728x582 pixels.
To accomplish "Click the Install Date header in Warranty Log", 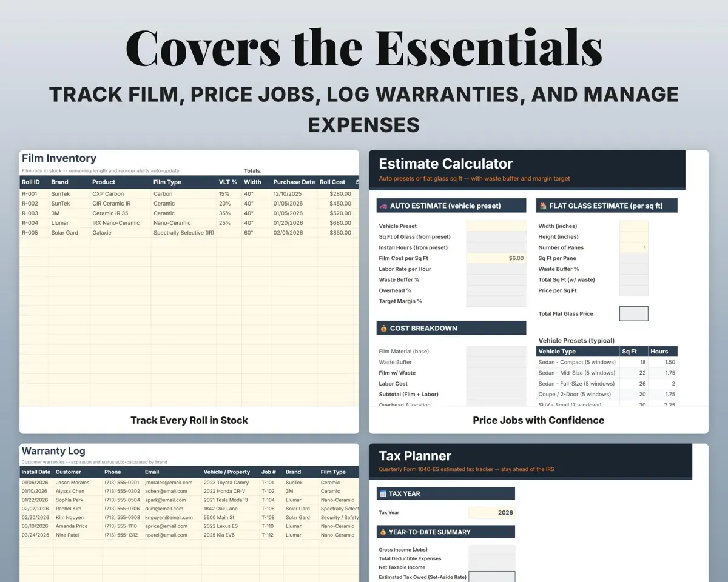I will coord(36,472).
